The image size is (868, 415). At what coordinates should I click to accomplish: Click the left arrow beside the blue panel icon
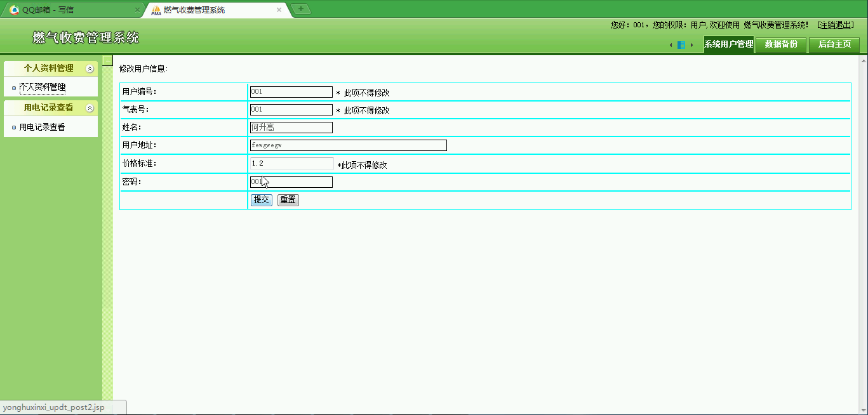[x=671, y=45]
